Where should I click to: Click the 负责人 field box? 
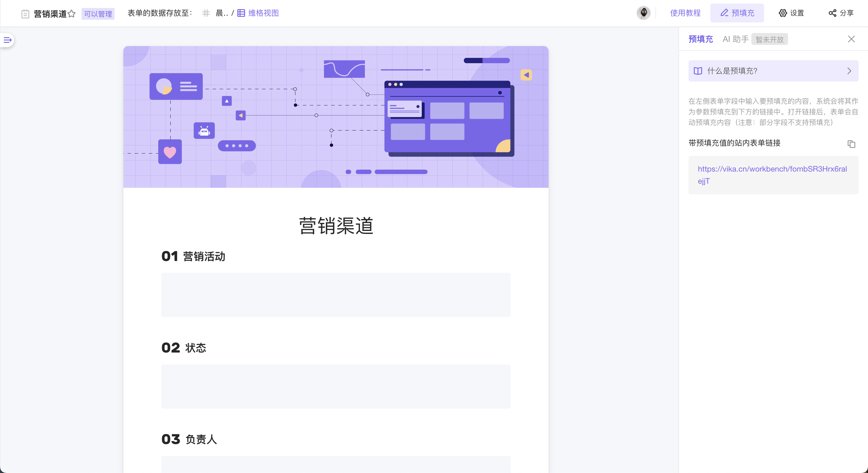point(336,464)
